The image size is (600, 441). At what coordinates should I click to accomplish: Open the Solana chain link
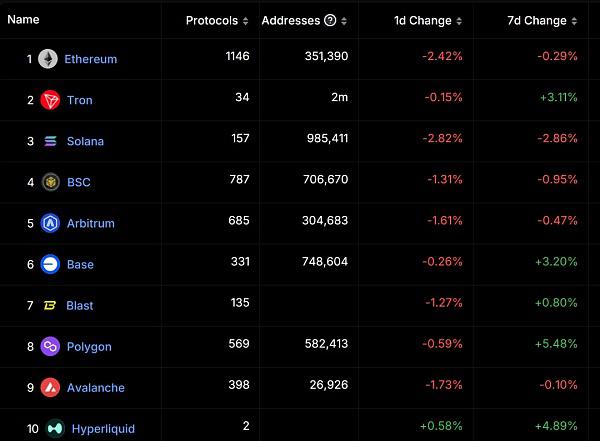coord(85,141)
